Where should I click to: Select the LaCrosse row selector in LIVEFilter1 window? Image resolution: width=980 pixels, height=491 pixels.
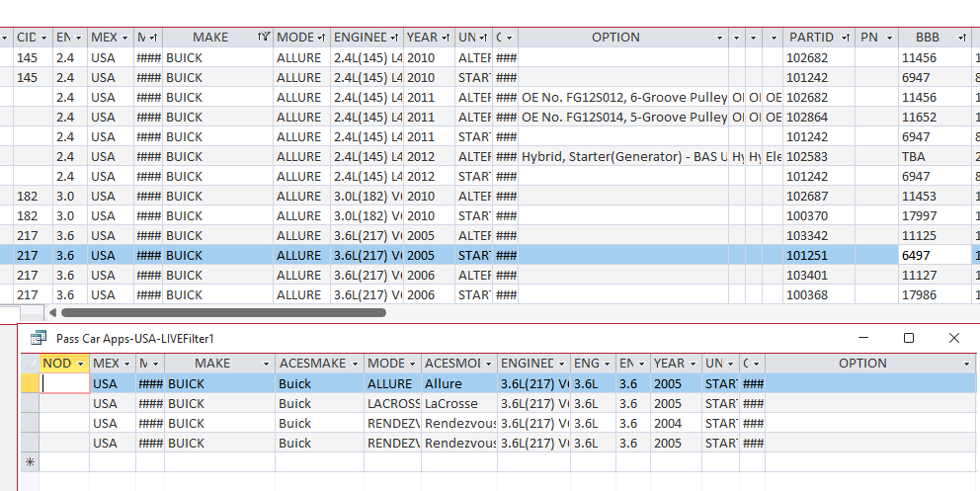pos(30,403)
